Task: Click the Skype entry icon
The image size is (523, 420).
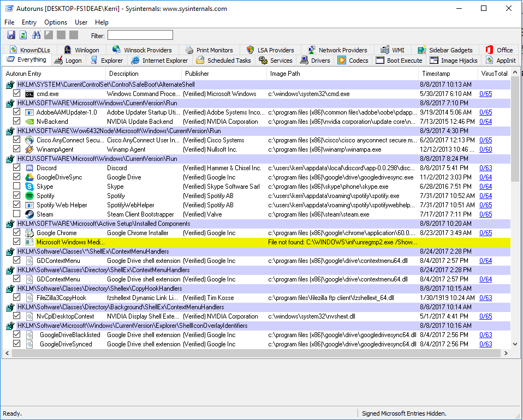Action: tap(29, 187)
